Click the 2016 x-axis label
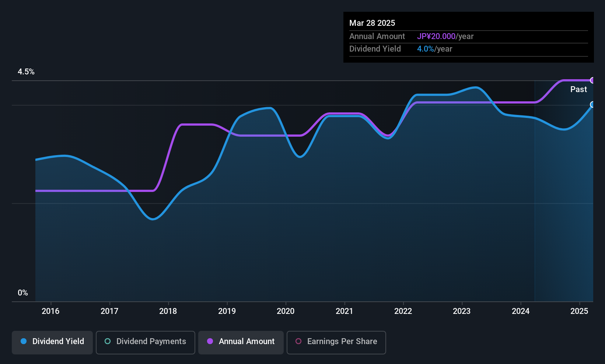 click(50, 311)
